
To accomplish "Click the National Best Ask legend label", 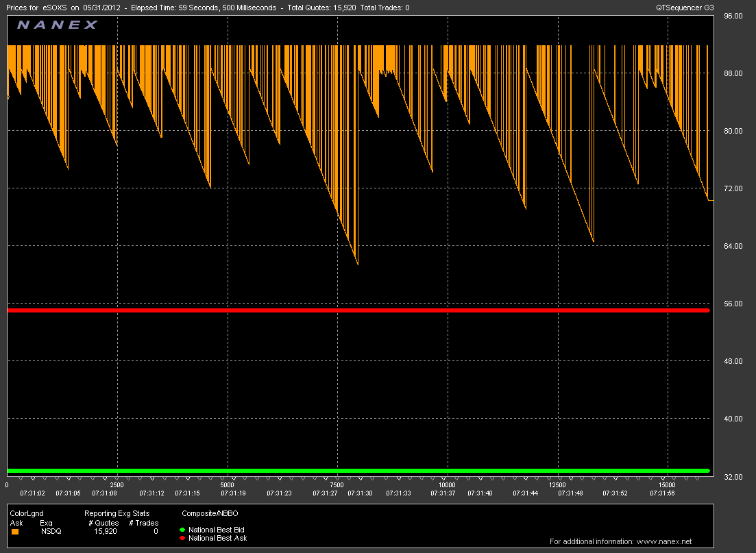I will click(217, 539).
